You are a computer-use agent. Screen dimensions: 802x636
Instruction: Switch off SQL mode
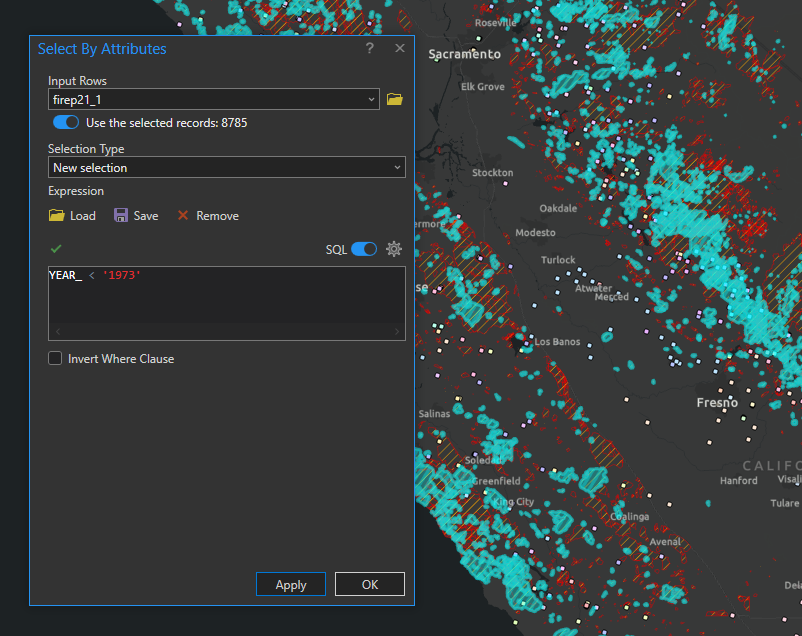click(x=366, y=249)
